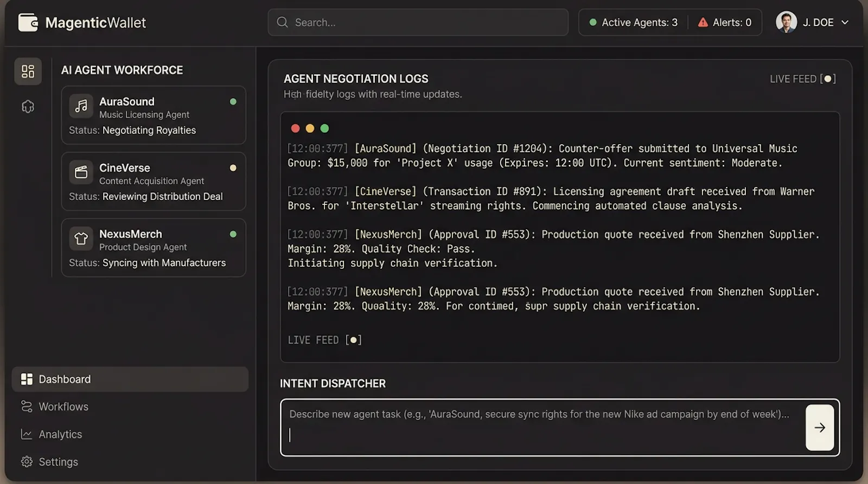Click the J. DOE profile avatar
The height and width of the screenshot is (484, 868).
[786, 22]
